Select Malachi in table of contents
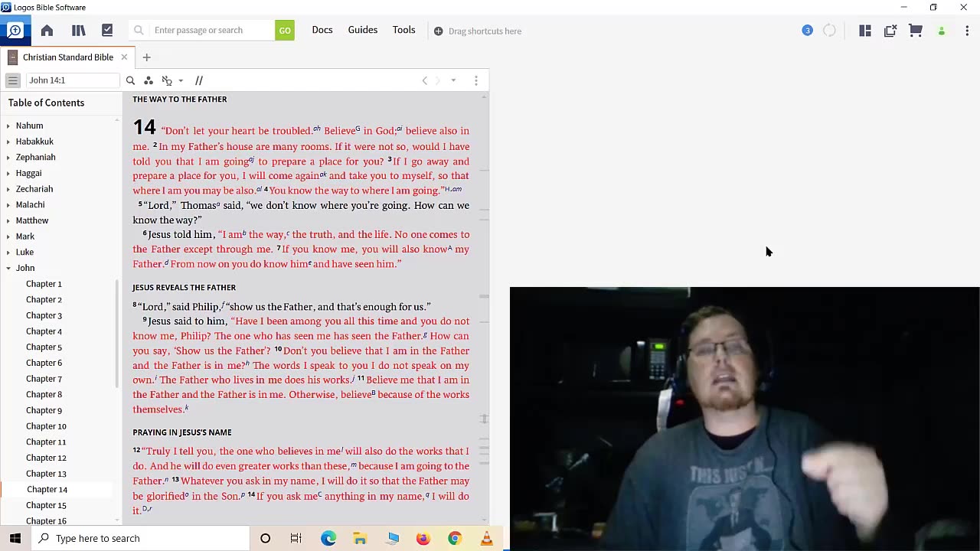Viewport: 980px width, 551px height. coord(31,204)
